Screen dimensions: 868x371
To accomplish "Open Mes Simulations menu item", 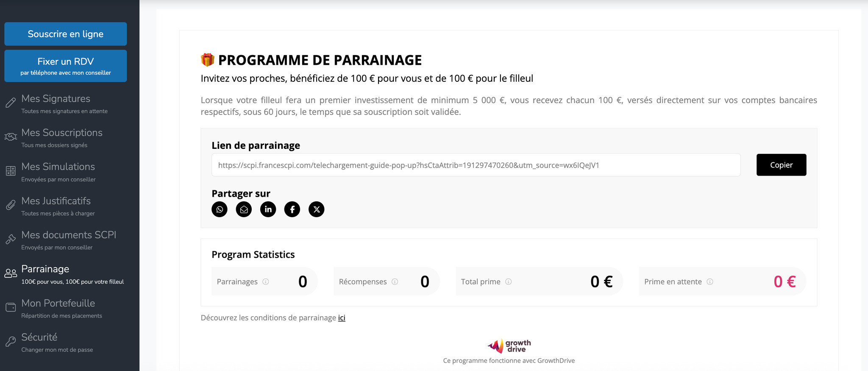I will point(58,172).
